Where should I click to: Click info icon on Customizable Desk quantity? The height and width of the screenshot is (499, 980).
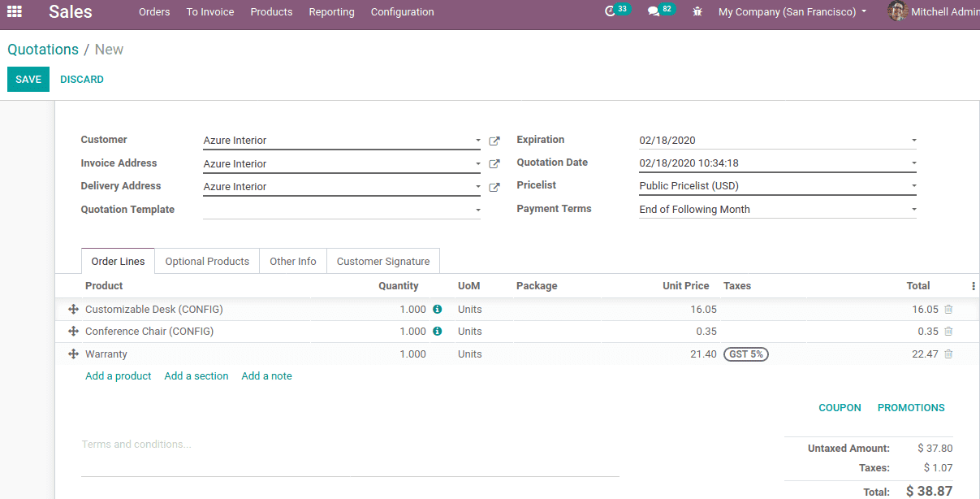coord(437,309)
